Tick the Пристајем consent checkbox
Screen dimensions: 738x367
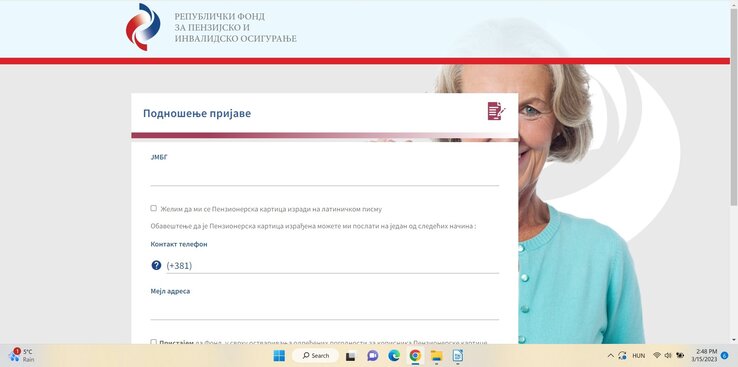tap(153, 342)
